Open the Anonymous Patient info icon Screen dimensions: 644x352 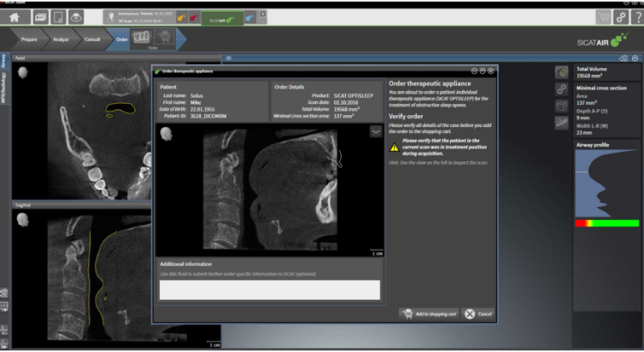110,17
